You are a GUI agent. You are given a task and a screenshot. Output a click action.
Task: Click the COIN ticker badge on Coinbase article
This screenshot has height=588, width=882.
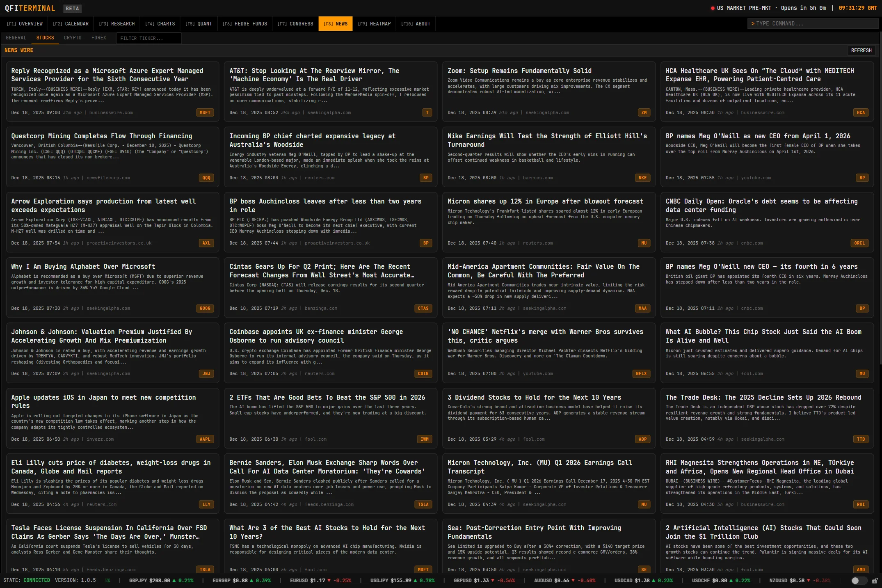click(x=423, y=373)
